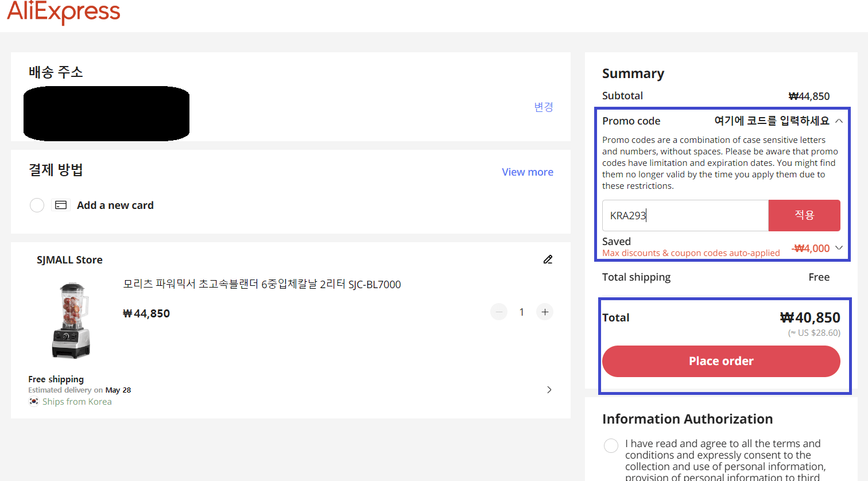Increase blender quantity with plus icon

544,312
